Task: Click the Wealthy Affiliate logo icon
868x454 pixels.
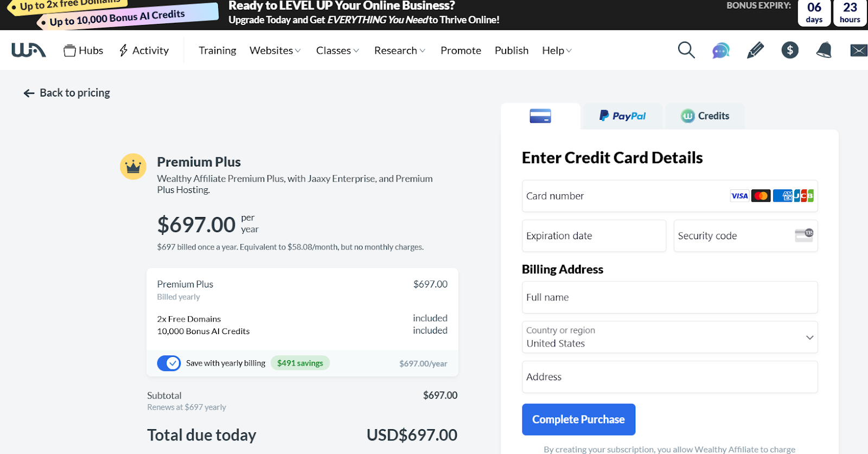Action: (x=29, y=50)
